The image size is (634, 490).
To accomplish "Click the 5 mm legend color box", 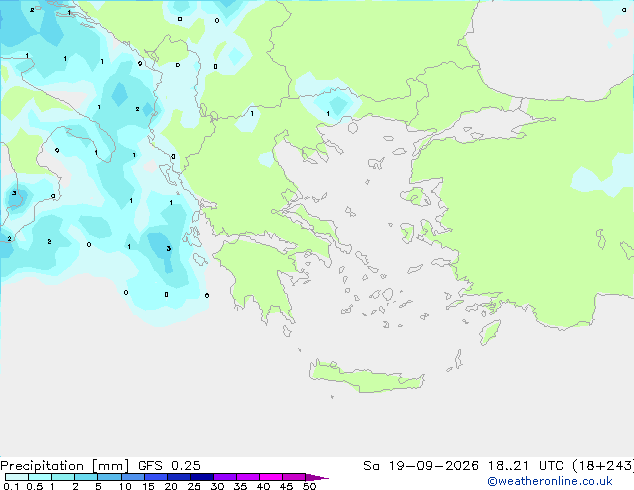I will pos(109,477).
